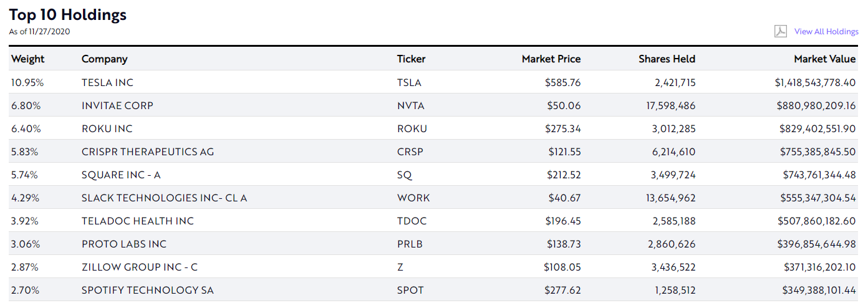This screenshot has width=868, height=308.
Task: Select the TESLA INC company name
Action: [107, 82]
